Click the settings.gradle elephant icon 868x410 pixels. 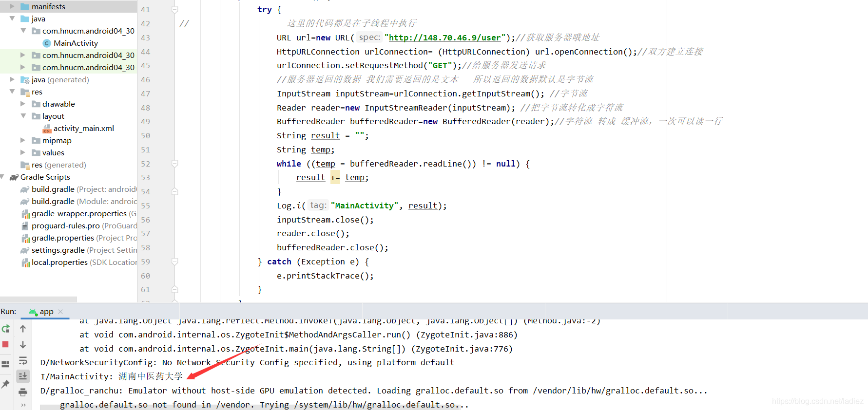click(x=25, y=250)
